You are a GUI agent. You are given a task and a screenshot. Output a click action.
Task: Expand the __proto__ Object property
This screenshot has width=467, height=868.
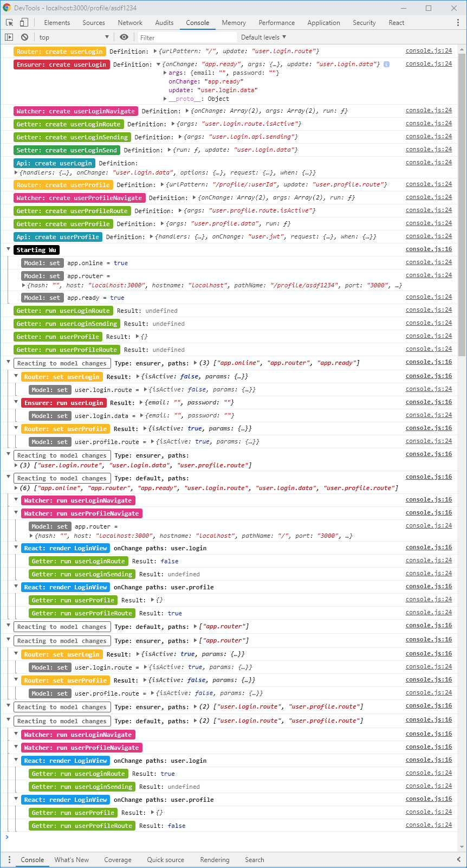165,99
